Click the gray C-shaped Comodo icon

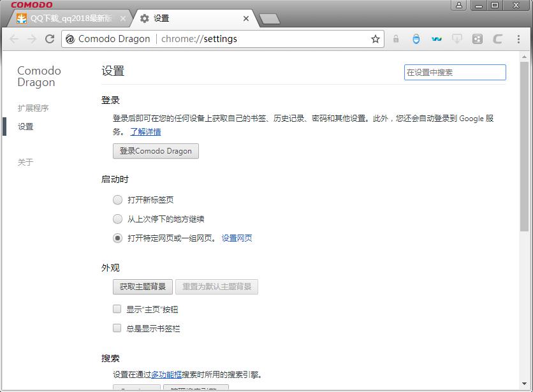coord(498,39)
